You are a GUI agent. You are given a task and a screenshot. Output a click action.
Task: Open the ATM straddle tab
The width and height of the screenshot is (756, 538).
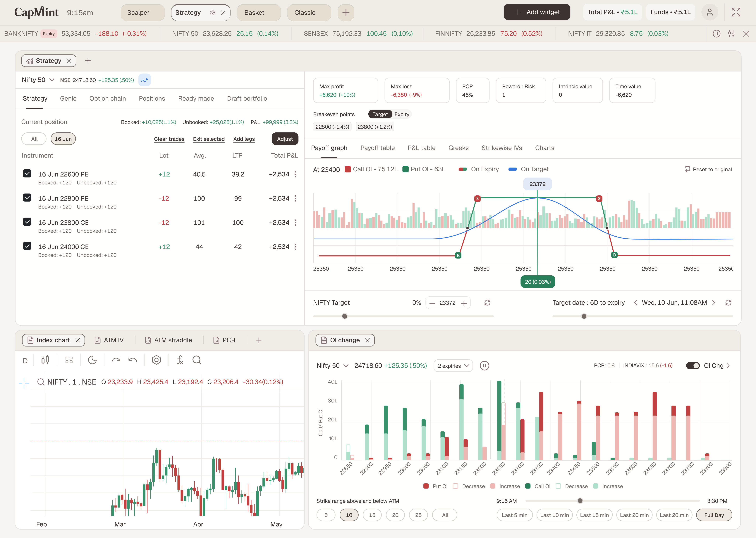click(x=169, y=340)
